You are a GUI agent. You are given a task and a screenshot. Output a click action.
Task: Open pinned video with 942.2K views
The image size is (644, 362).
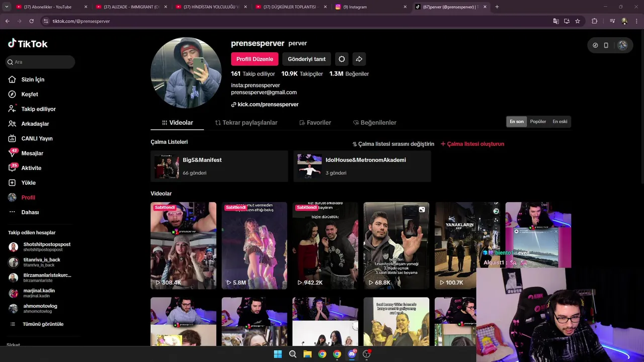pos(325,245)
